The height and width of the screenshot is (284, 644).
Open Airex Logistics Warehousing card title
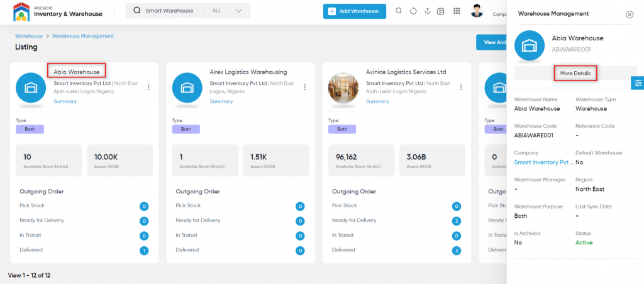tap(248, 72)
